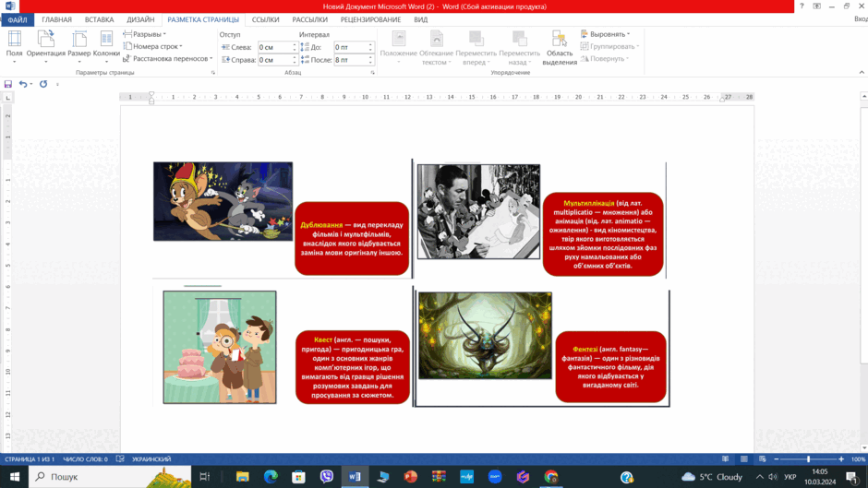Undo the last action
Image resolution: width=868 pixels, height=488 pixels.
pyautogui.click(x=23, y=84)
